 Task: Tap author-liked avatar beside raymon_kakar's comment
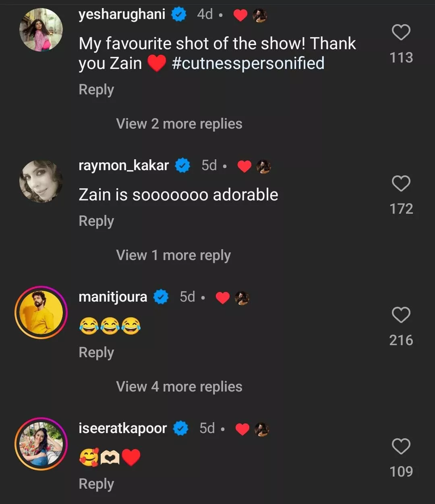264,166
